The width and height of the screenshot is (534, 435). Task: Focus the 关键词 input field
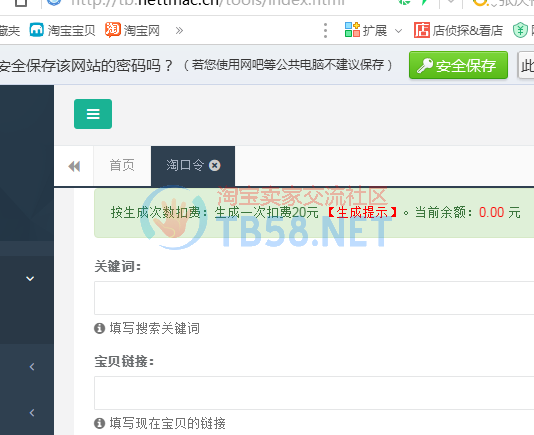pyautogui.click(x=314, y=298)
